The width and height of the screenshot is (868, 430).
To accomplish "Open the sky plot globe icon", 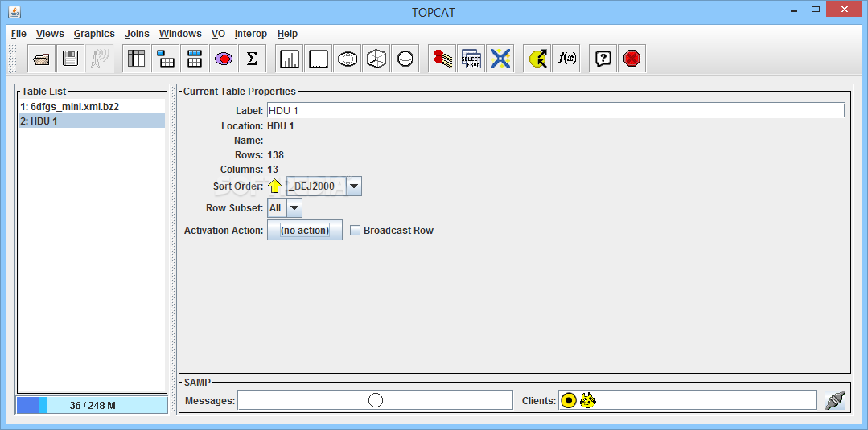I will (347, 59).
